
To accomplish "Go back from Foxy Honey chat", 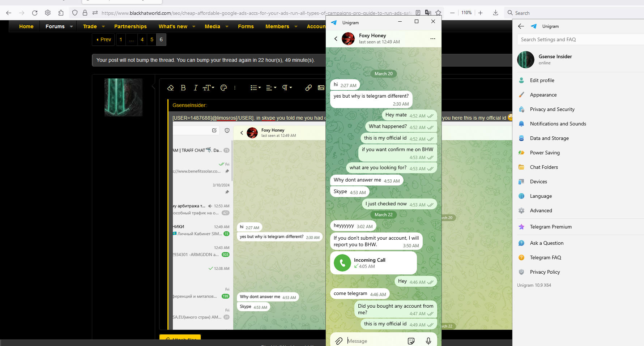I will pos(336,38).
